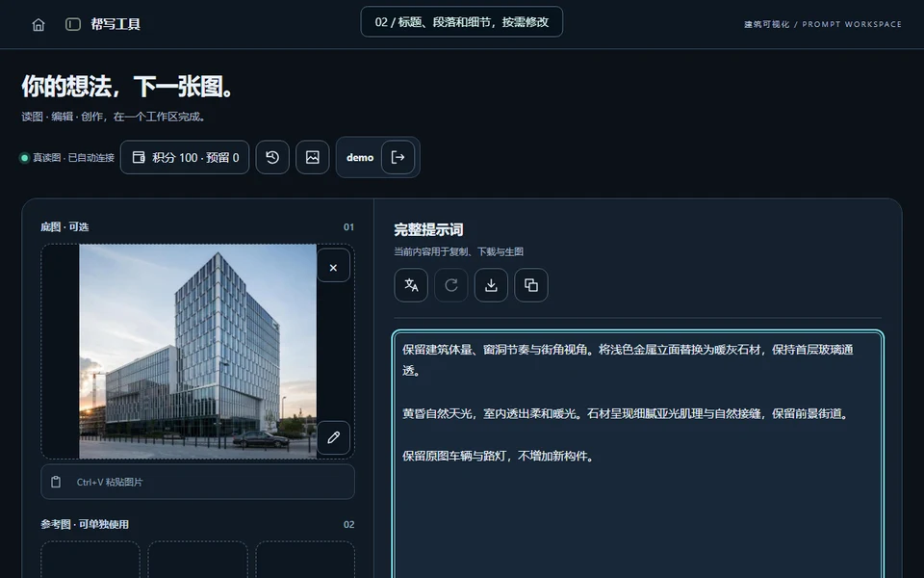Click the 你的想法，下一张图 heading
This screenshot has height=578, width=924.
[128, 86]
